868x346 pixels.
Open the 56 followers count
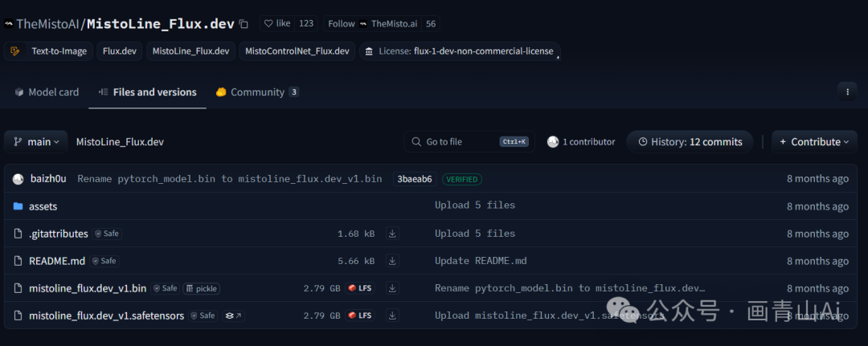tap(431, 23)
